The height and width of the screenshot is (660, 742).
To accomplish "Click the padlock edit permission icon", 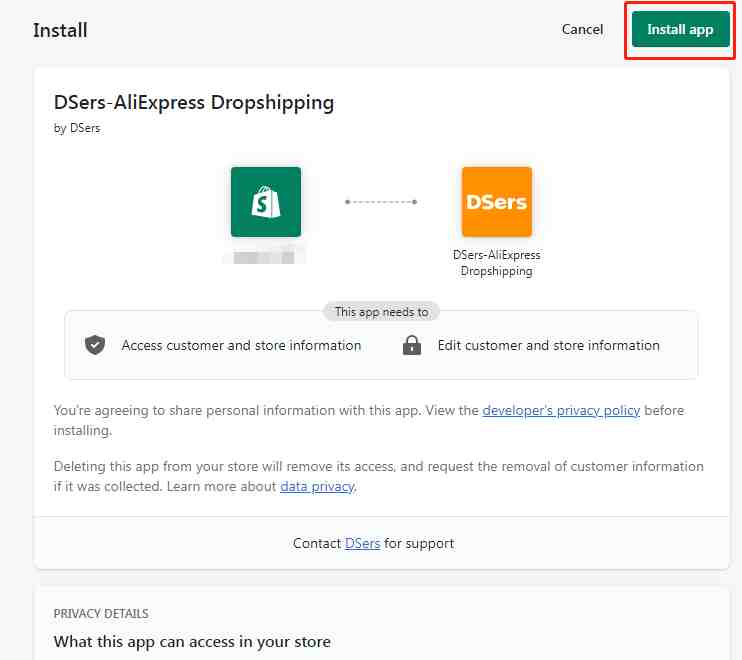I will [412, 345].
